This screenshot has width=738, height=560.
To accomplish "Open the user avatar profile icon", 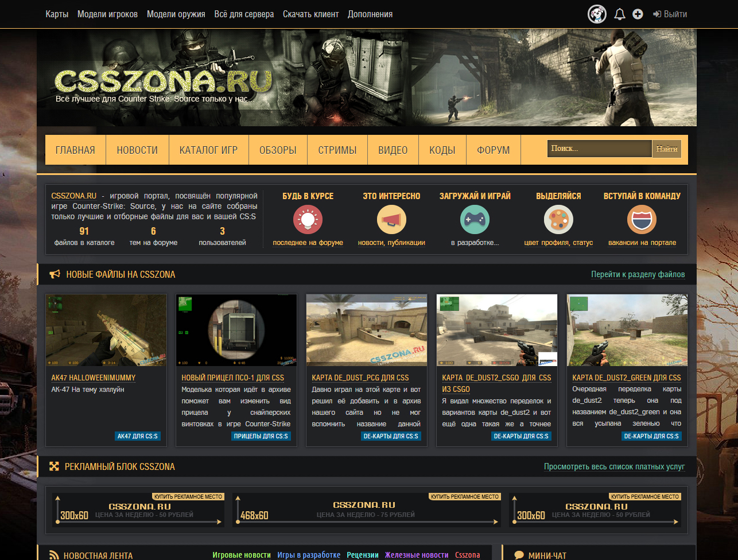I will coord(597,14).
